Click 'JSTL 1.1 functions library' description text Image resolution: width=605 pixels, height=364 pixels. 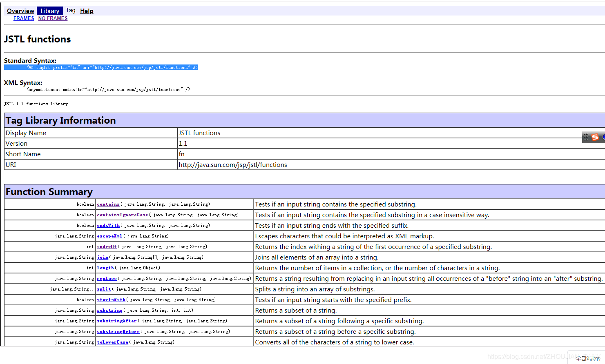point(36,104)
